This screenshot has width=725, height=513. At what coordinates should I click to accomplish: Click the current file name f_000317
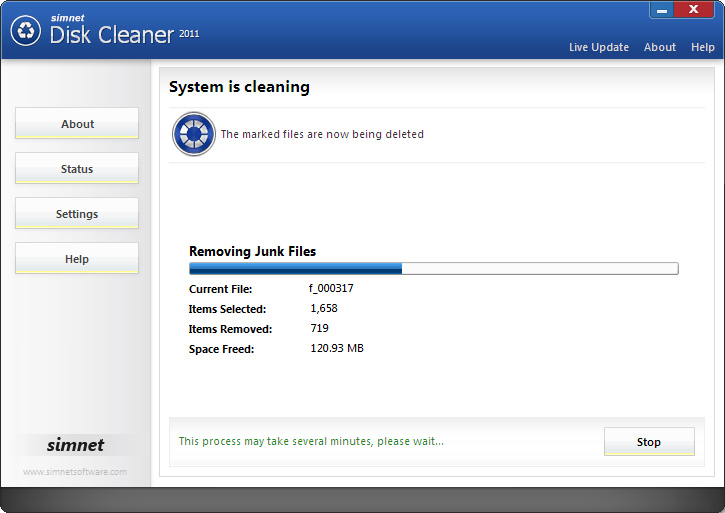point(331,288)
